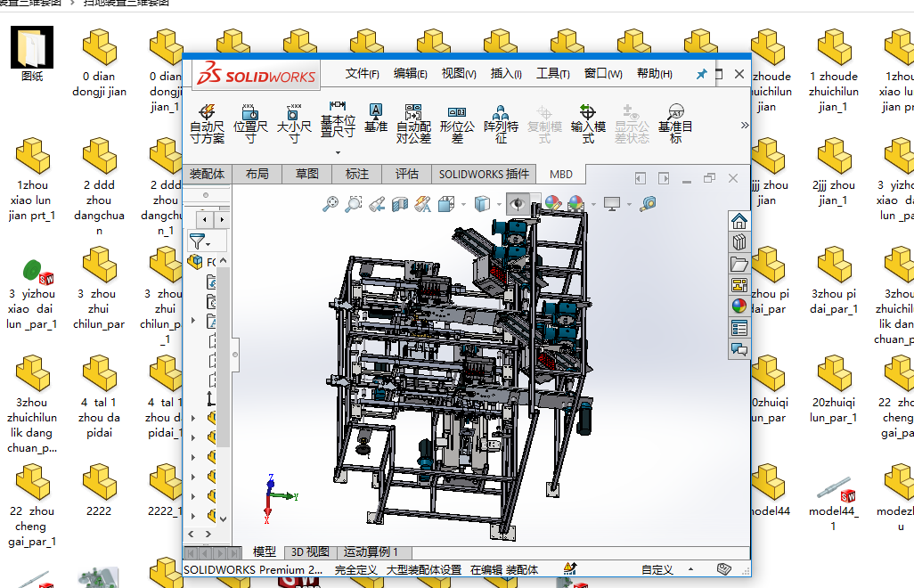Screen dimensions: 914x588
Task: Switch to the 运动算例 1 bottom tab
Action: pyautogui.click(x=371, y=552)
